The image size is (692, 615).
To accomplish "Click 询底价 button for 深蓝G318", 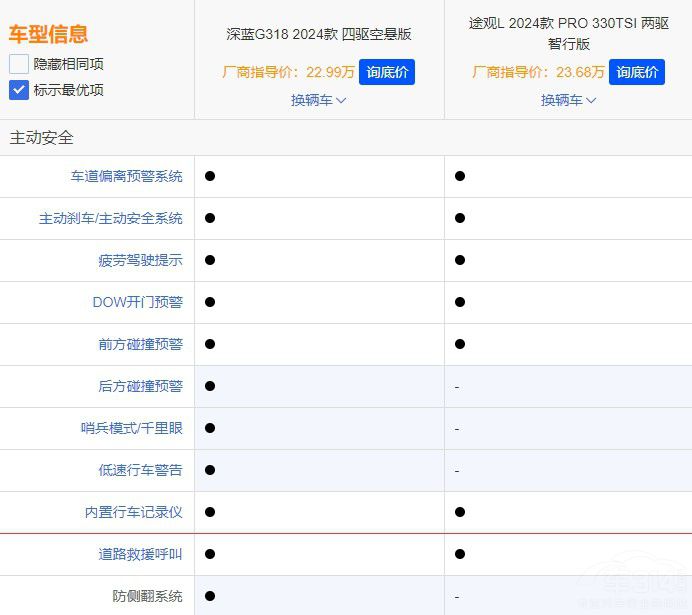I will [x=386, y=72].
